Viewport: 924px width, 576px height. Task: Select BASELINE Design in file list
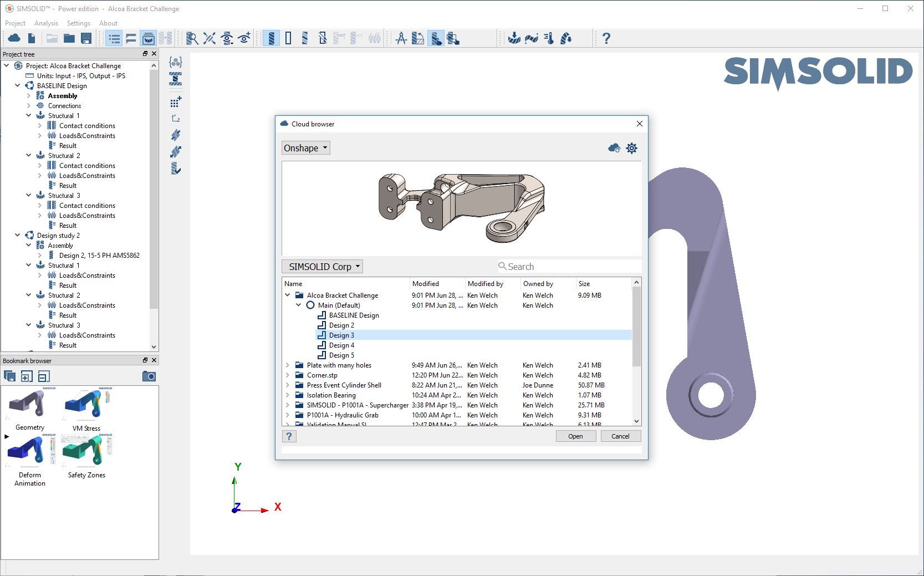point(354,315)
